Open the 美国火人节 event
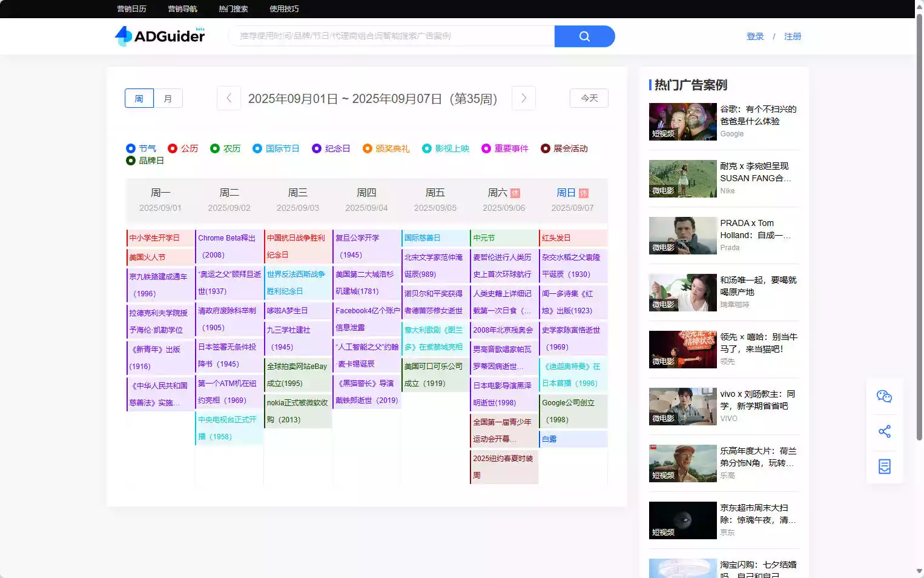The width and height of the screenshot is (924, 578). (160, 257)
